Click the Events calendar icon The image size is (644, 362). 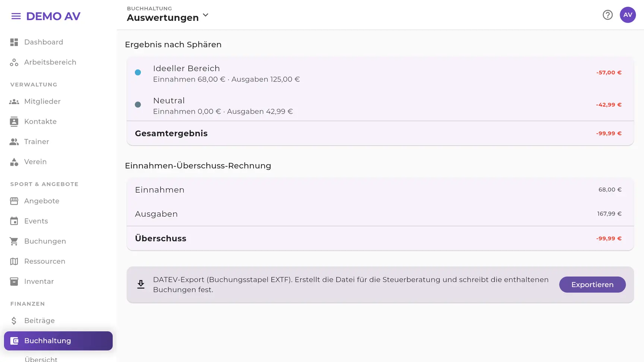(x=14, y=221)
